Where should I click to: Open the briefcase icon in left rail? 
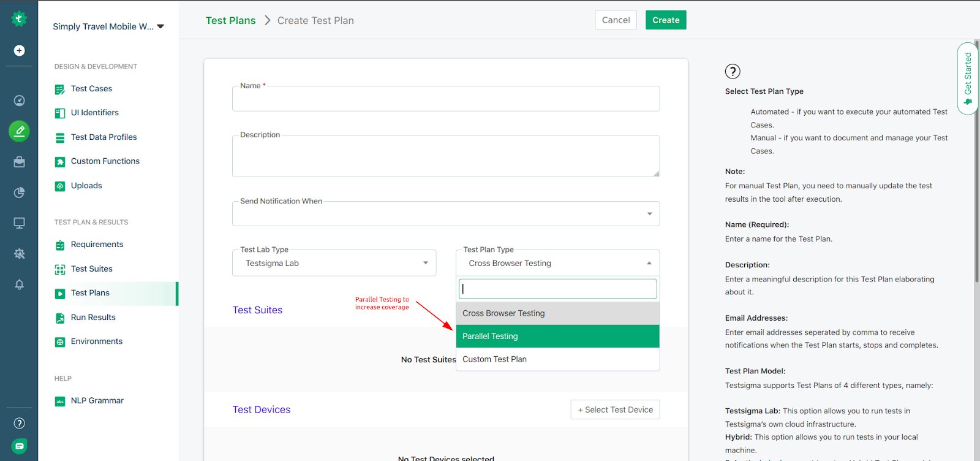19,162
